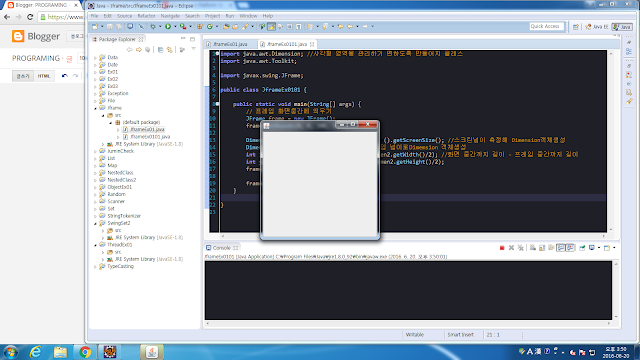Click HTML button in Blogger editor

pyautogui.click(x=44, y=76)
